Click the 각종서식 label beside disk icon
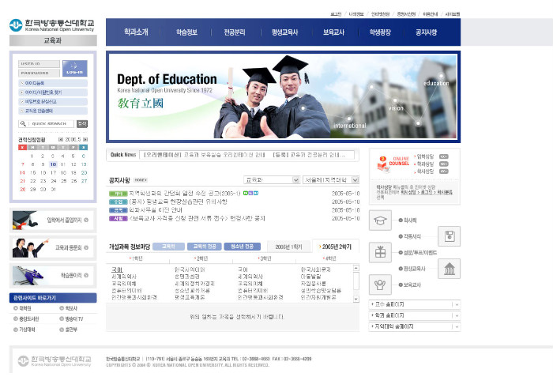Screen dimensions: 553x392 [412, 236]
